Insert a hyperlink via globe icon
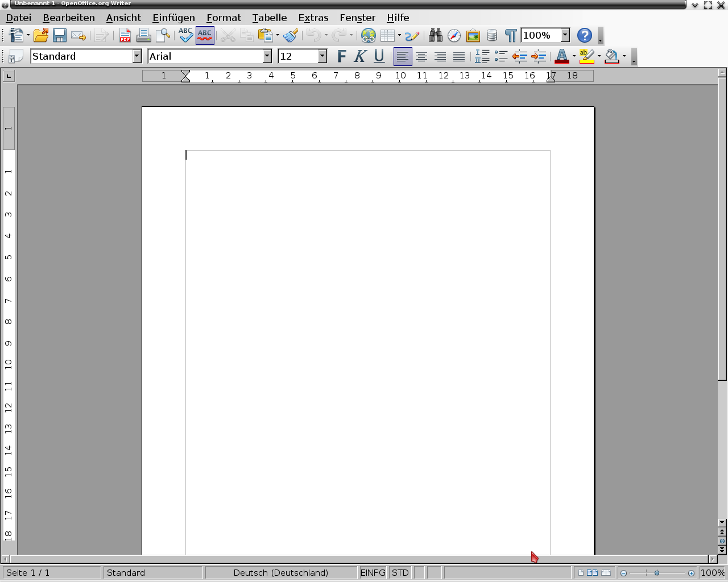 (369, 35)
